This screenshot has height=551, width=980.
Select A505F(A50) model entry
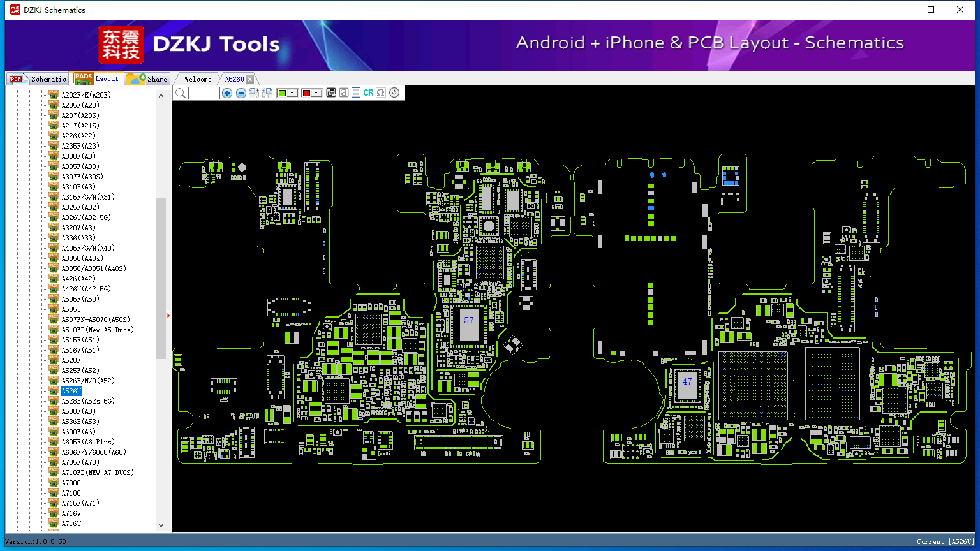80,299
